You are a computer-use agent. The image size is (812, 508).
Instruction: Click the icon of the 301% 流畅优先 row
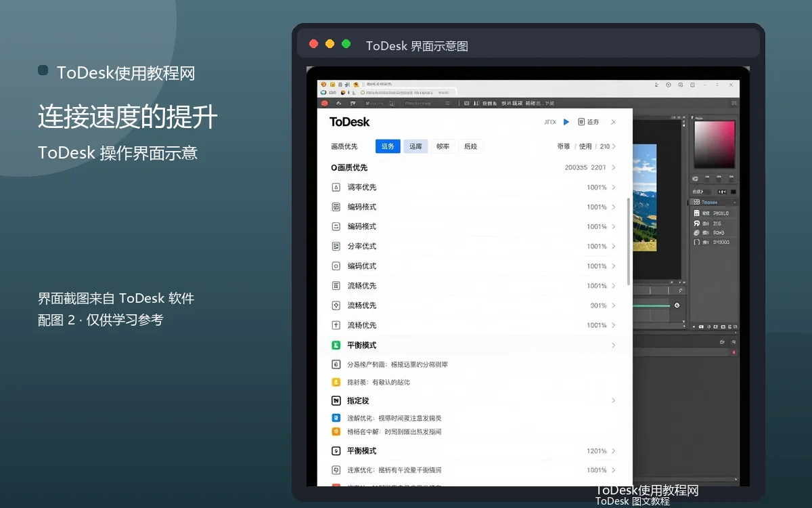point(336,305)
